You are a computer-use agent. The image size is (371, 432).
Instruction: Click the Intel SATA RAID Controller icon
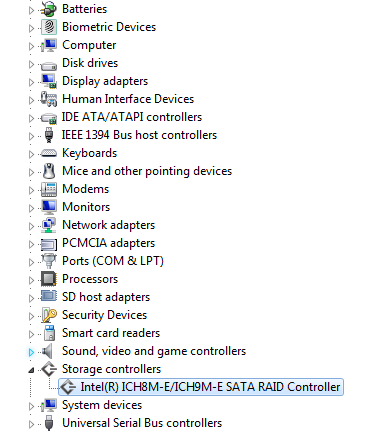68,387
